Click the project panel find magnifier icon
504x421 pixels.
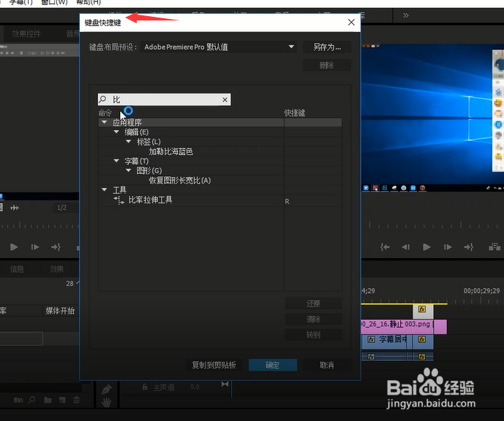(32, 400)
